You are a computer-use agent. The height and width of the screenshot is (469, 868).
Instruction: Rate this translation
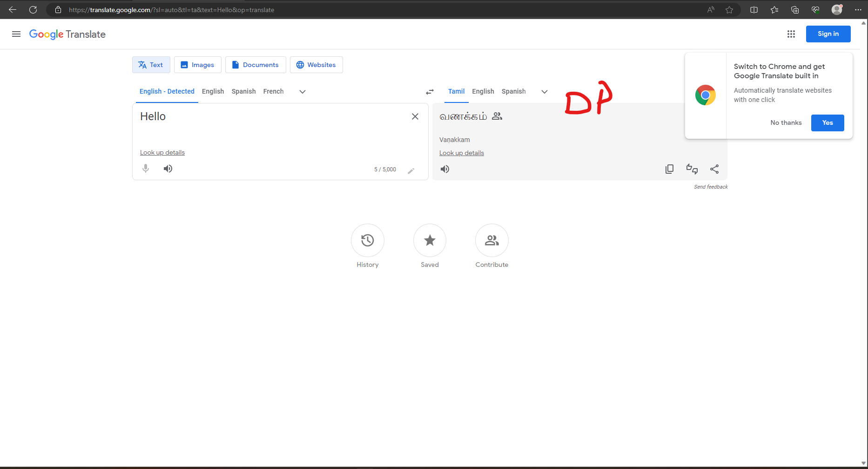point(692,169)
